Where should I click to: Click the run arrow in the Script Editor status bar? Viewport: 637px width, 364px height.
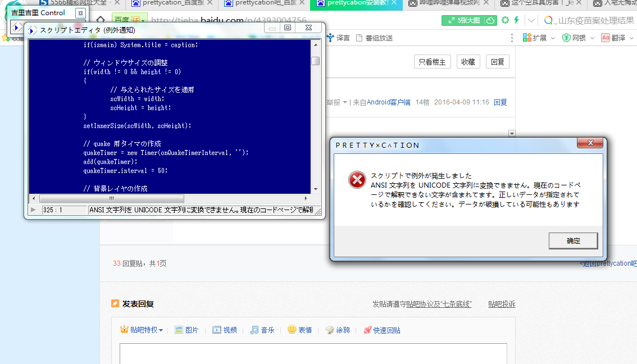click(x=33, y=210)
